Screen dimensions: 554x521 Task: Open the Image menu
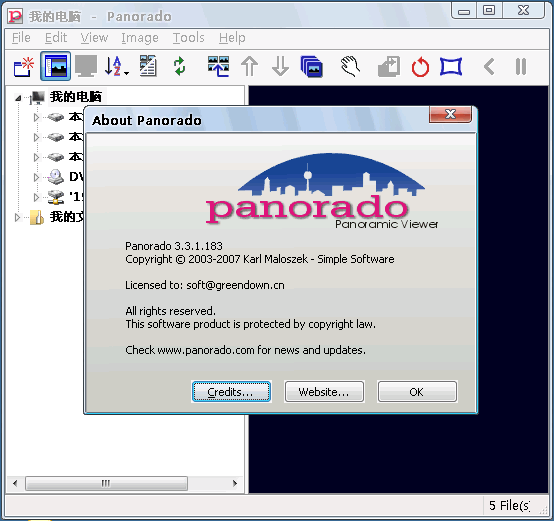140,38
